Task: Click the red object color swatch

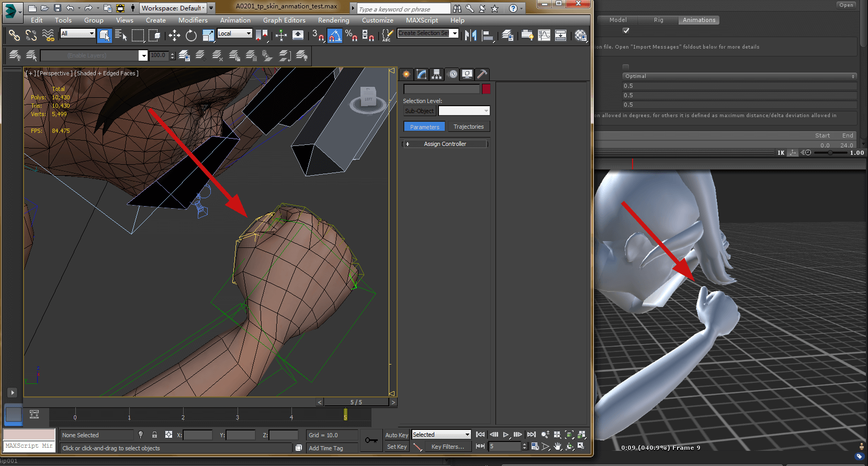Action: click(x=486, y=89)
